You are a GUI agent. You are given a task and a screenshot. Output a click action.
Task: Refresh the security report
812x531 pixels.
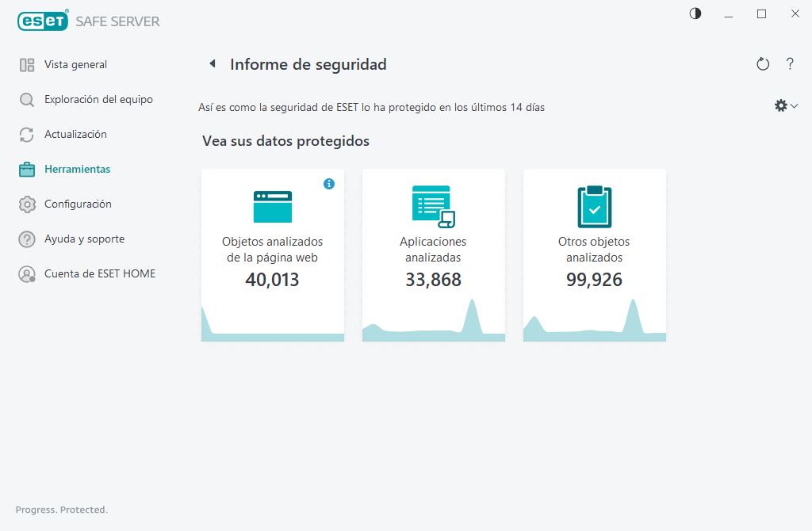pyautogui.click(x=762, y=64)
